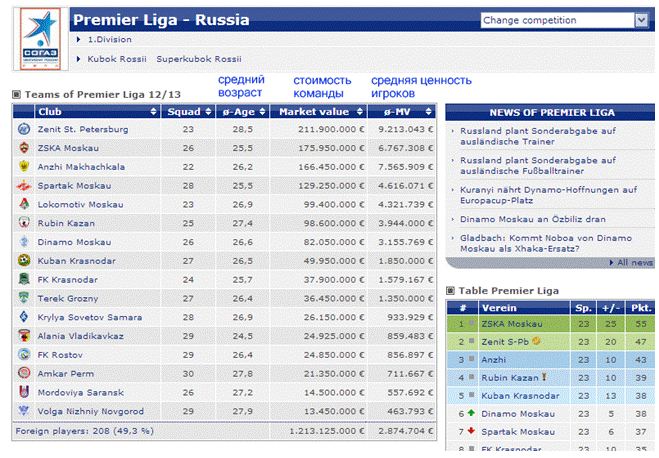Open Lokomotiv Moskau team page
Viewport: 659px width, 458px height.
click(80, 205)
